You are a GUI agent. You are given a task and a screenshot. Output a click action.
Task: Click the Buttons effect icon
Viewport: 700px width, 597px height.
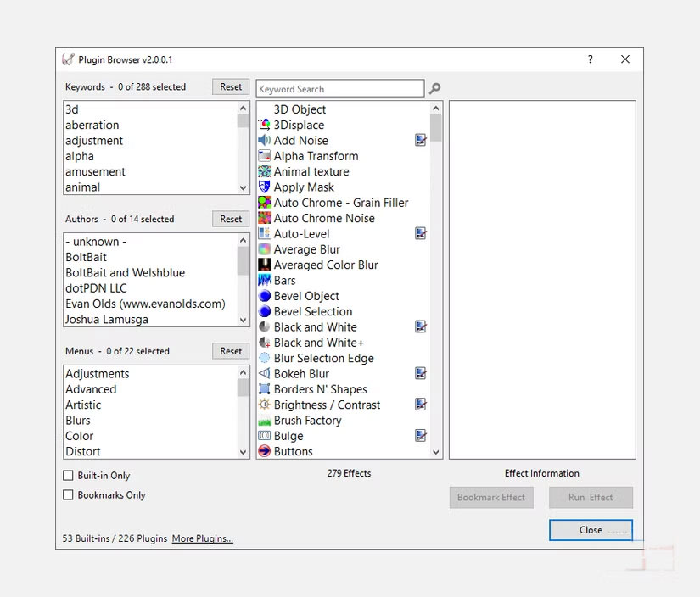262,451
